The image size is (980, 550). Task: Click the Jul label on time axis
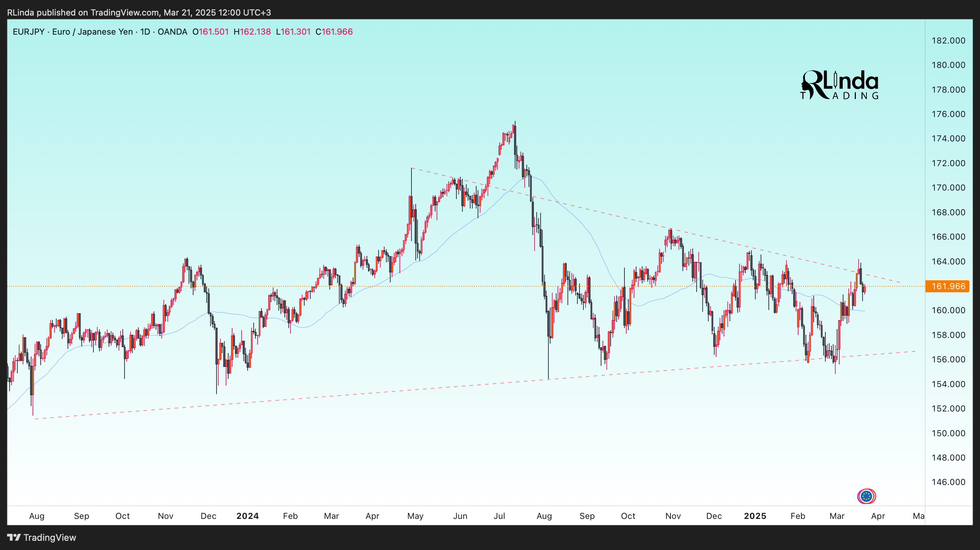click(x=499, y=516)
